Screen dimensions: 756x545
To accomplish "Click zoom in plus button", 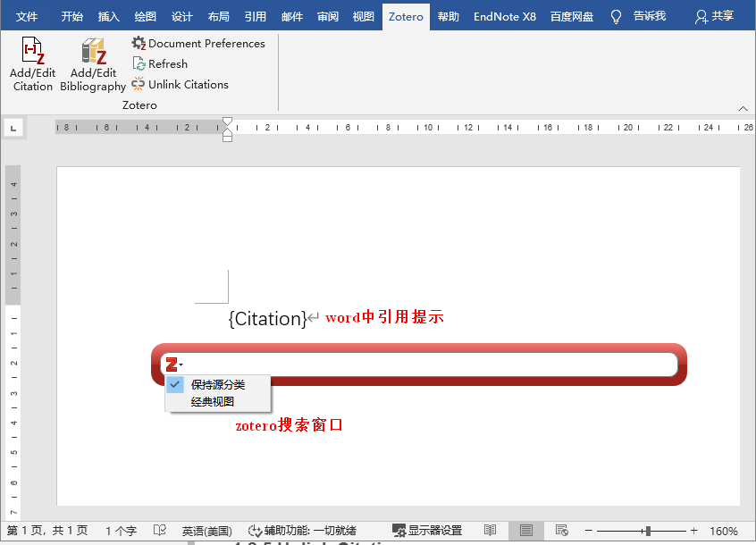I will (693, 531).
